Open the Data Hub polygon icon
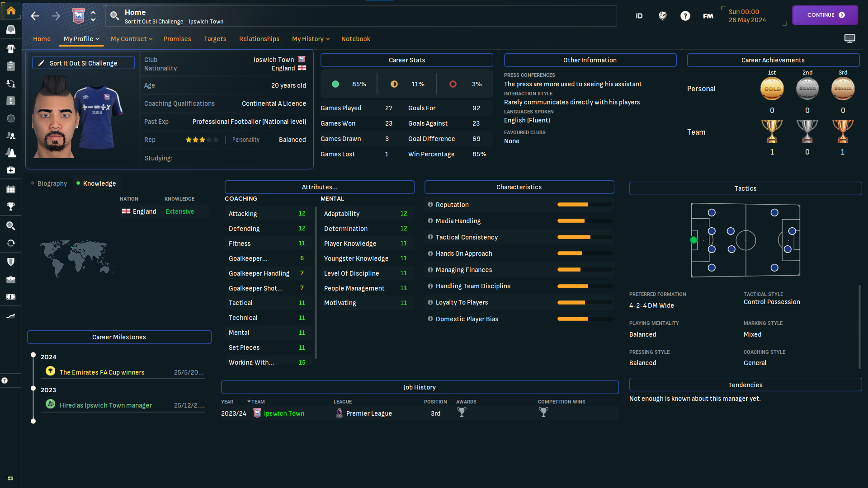 11,118
